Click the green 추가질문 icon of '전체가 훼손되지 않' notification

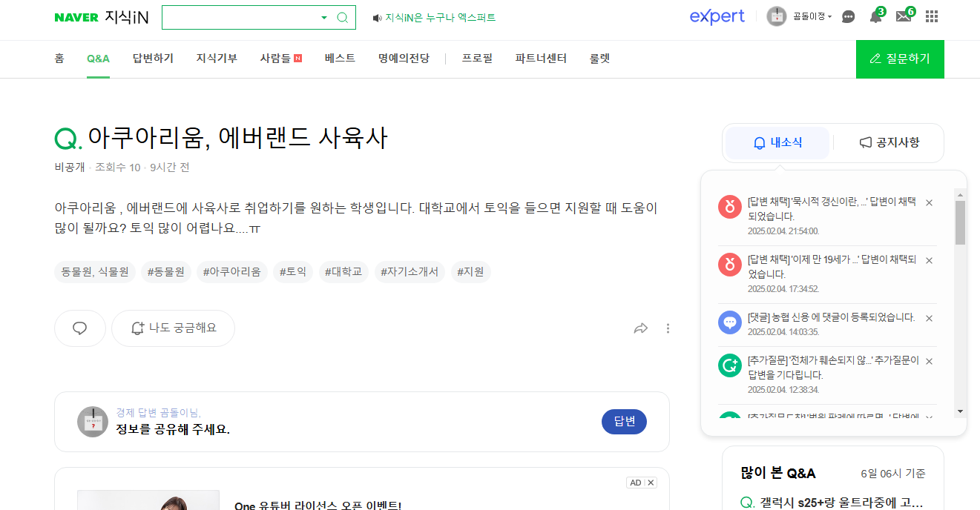point(730,365)
